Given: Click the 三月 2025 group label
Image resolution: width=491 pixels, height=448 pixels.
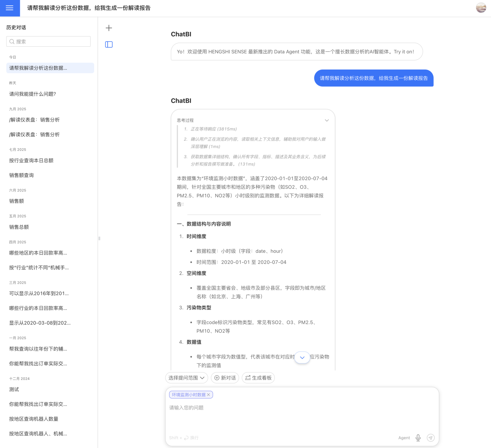Looking at the screenshot, I should [x=18, y=283].
